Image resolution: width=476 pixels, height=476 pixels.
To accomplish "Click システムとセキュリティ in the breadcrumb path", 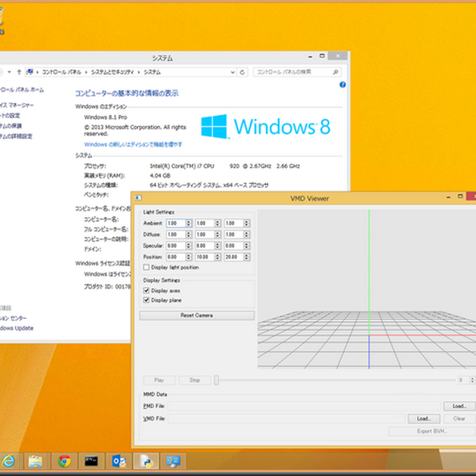I will pyautogui.click(x=112, y=72).
